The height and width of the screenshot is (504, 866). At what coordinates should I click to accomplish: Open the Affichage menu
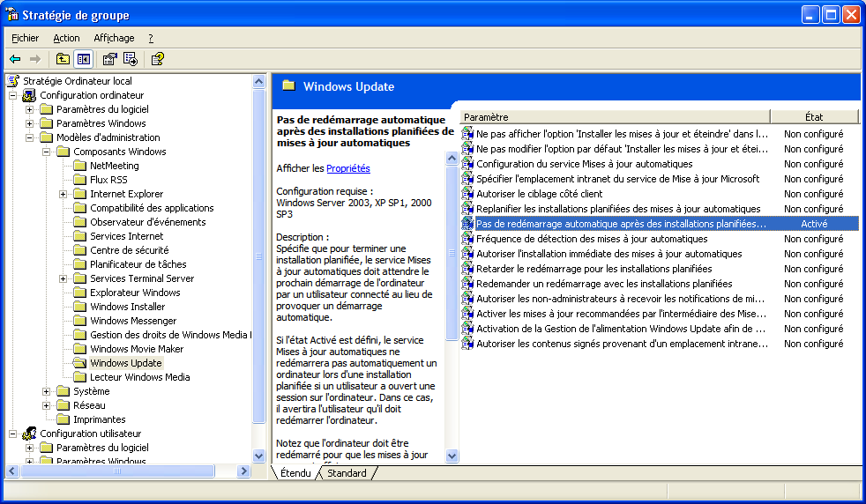114,38
